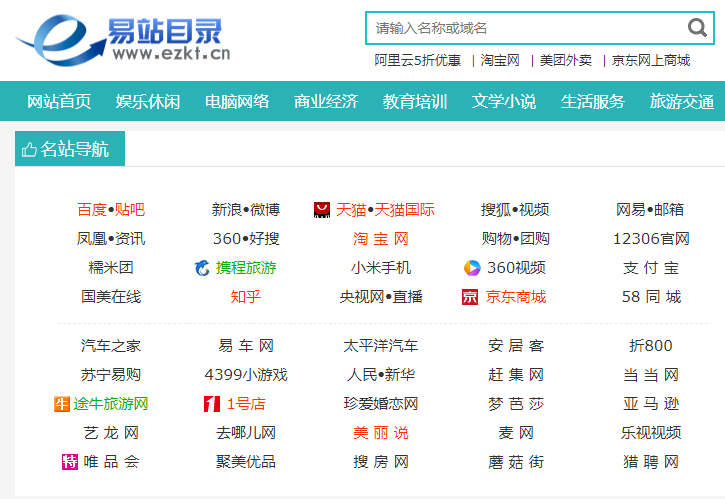Open the 旅游交通 category
The image size is (725, 499).
point(682,101)
